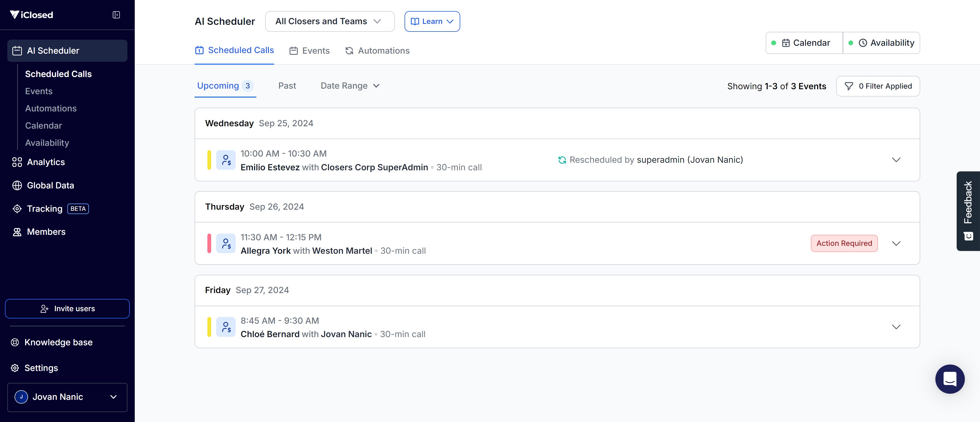Viewport: 980px width, 422px height.
Task: Expand the Learn dropdown menu
Action: click(x=432, y=21)
